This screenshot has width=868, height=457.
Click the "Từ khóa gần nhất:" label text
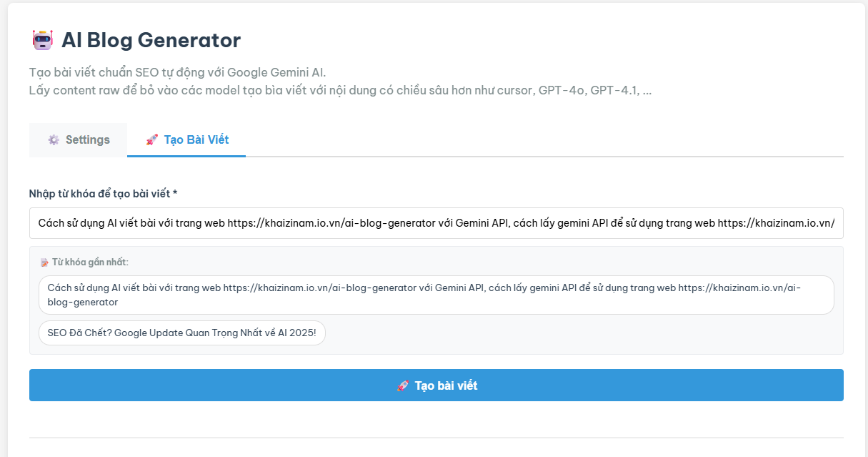(90, 262)
